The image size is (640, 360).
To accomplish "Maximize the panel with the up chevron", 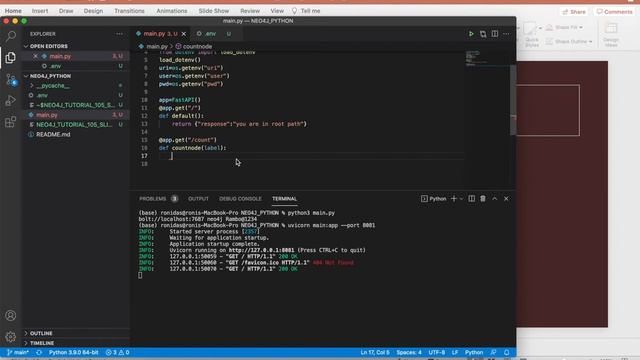I will pyautogui.click(x=495, y=199).
